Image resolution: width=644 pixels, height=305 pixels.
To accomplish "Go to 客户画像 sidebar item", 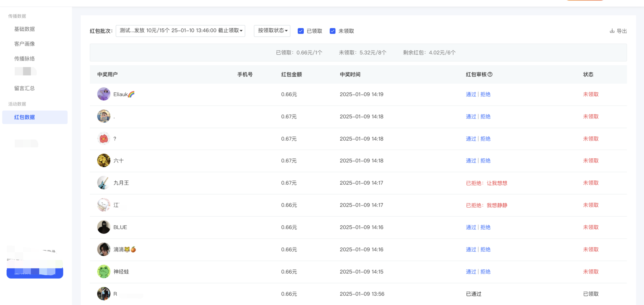I will (x=25, y=44).
